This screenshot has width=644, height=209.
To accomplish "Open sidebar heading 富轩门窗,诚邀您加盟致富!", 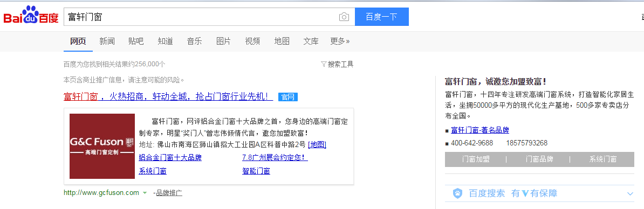I will point(496,81).
